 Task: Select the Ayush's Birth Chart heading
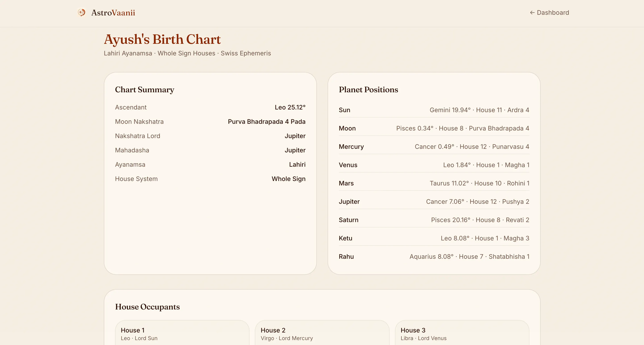point(162,40)
